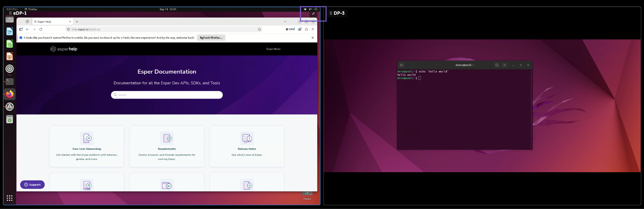The image size is (644, 209).
Task: Close the Esper Help tab
Action: (x=70, y=22)
